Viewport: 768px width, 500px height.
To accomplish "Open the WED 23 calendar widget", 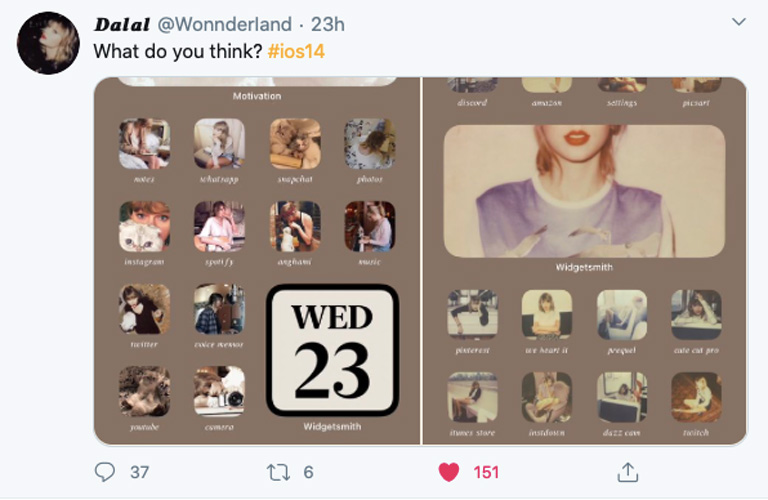I will point(332,350).
